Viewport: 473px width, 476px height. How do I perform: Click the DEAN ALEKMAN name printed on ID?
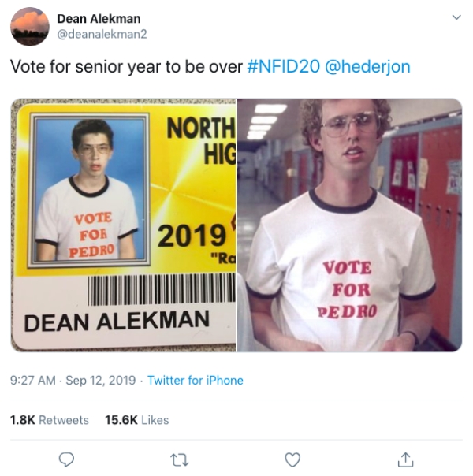click(x=117, y=322)
